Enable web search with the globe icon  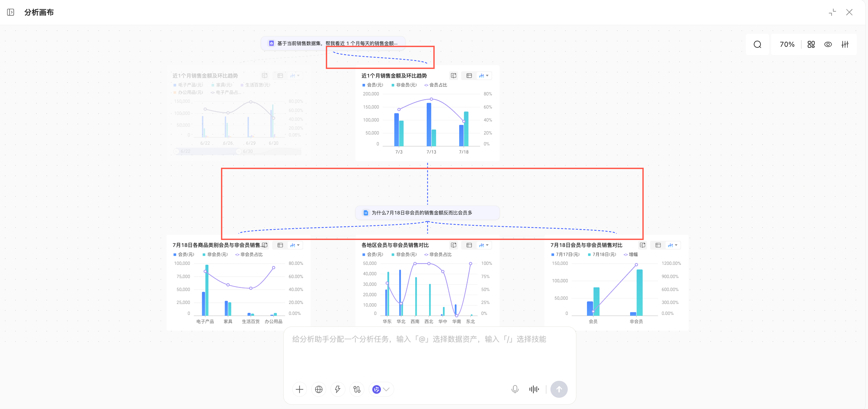pos(319,389)
